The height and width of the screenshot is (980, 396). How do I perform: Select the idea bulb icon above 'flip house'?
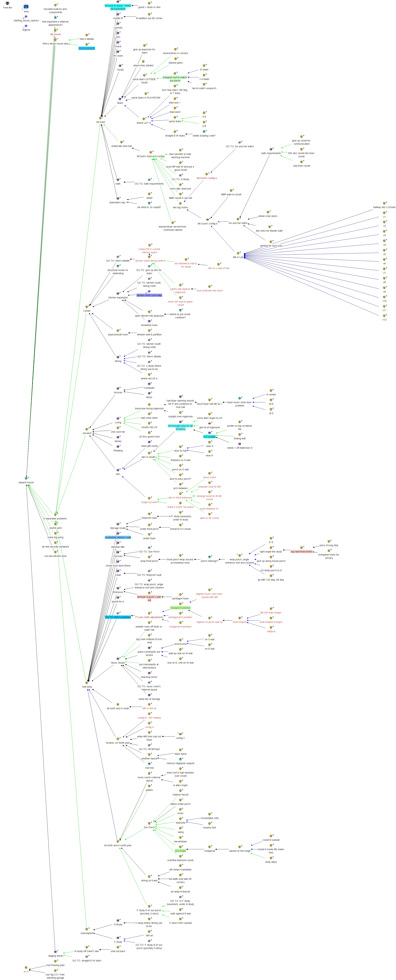[55, 31]
